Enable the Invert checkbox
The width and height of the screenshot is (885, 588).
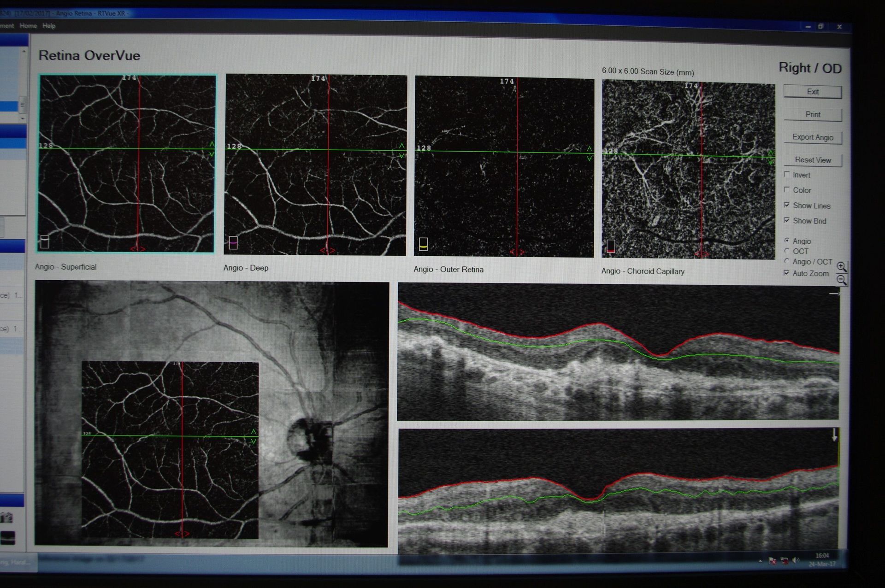(787, 175)
